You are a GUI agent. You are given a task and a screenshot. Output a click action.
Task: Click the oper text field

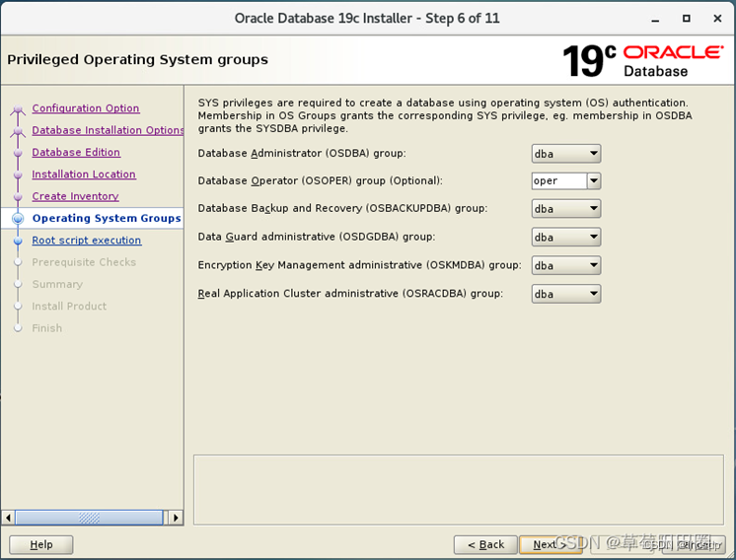(x=559, y=181)
